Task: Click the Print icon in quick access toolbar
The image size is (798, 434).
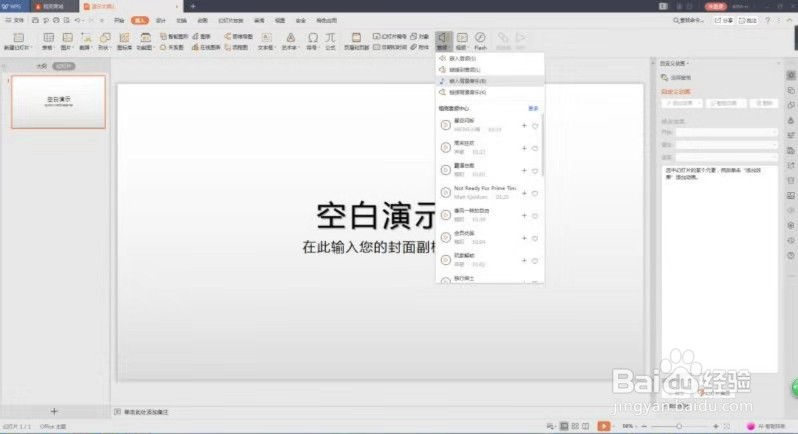Action: coord(56,20)
